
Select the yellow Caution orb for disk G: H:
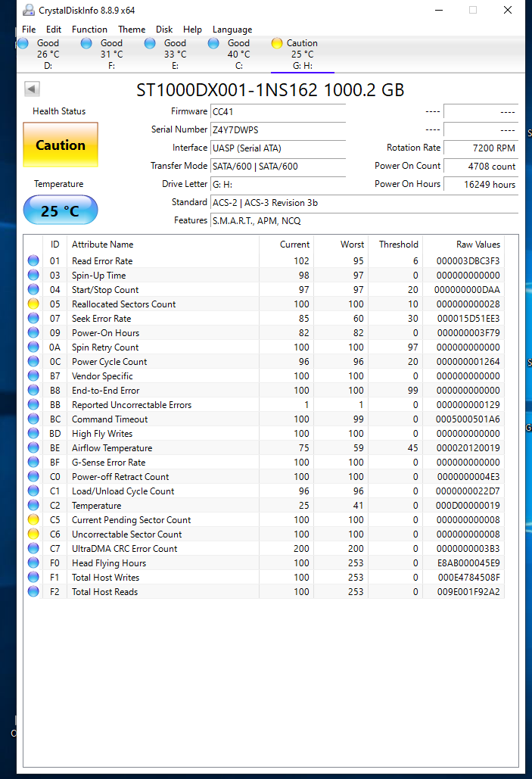point(277,43)
